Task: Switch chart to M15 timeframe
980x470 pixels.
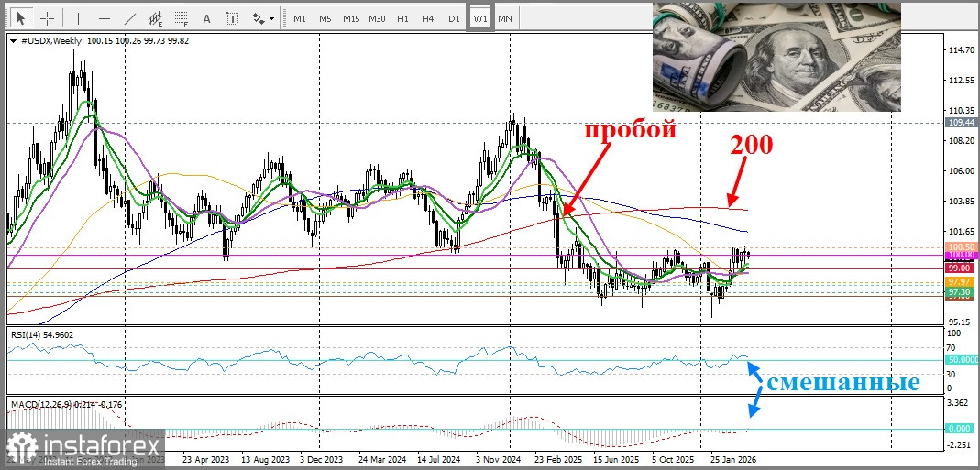Action: coord(350,18)
